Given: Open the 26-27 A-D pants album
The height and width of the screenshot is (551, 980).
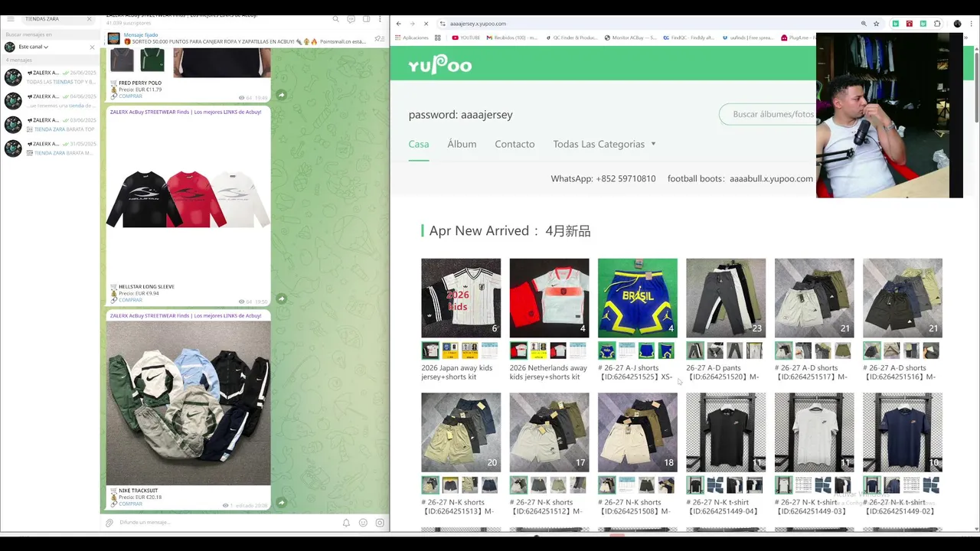Looking at the screenshot, I should point(726,298).
